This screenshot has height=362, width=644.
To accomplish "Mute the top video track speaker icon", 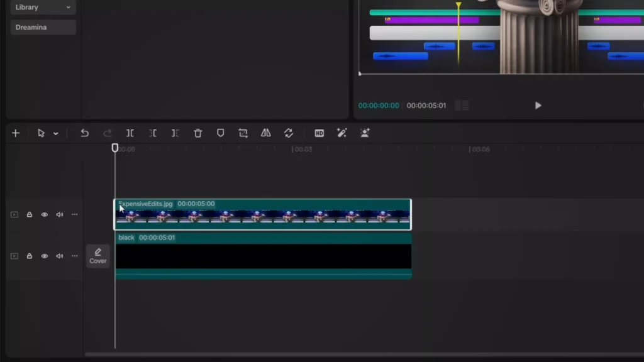I will (60, 214).
